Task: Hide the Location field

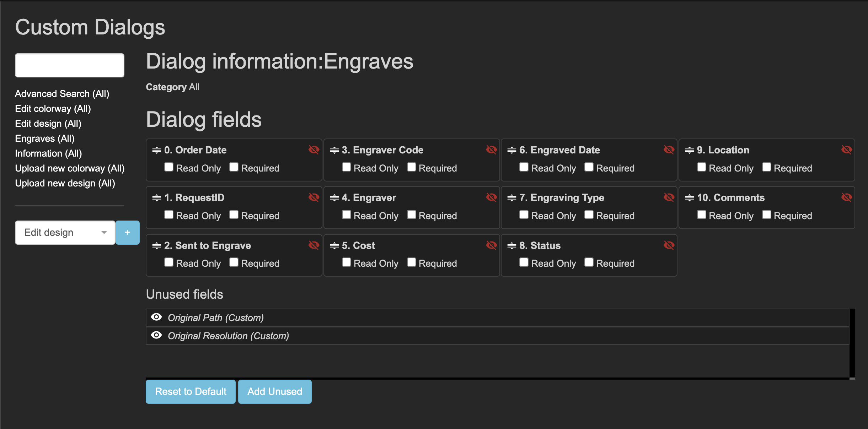Action: pyautogui.click(x=846, y=150)
